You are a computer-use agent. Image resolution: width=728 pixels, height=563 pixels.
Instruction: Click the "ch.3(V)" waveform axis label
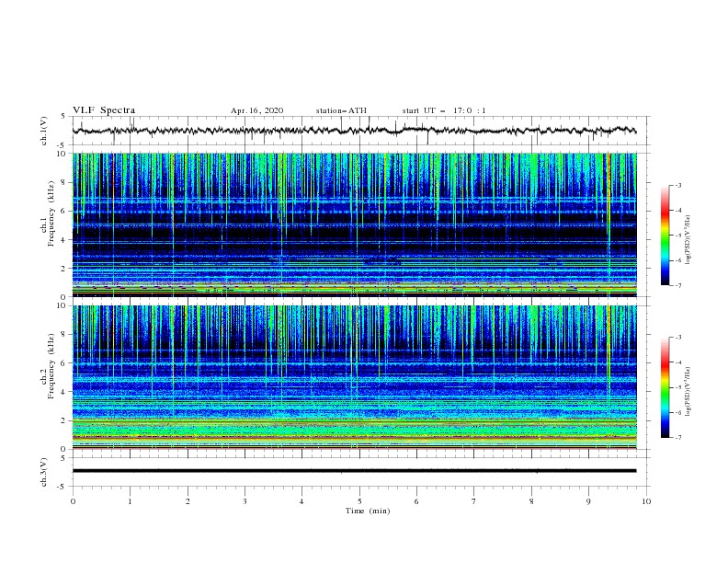point(44,472)
